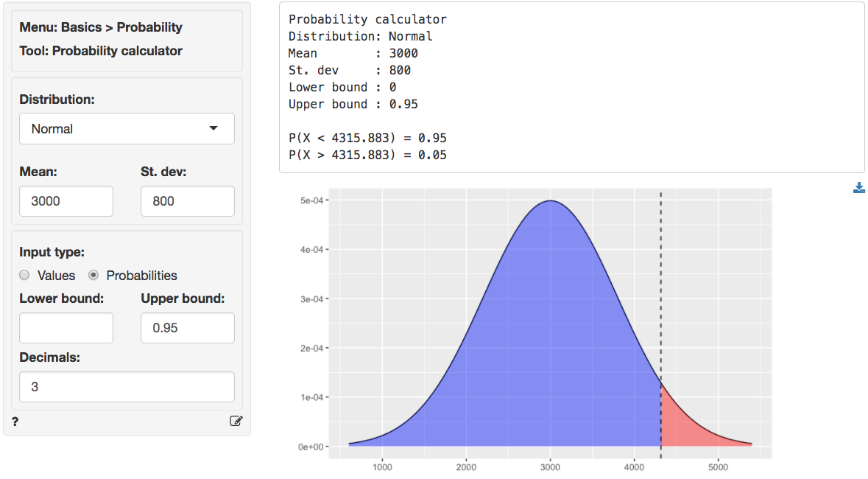Click the Upper bound field showing 0.95

187,328
